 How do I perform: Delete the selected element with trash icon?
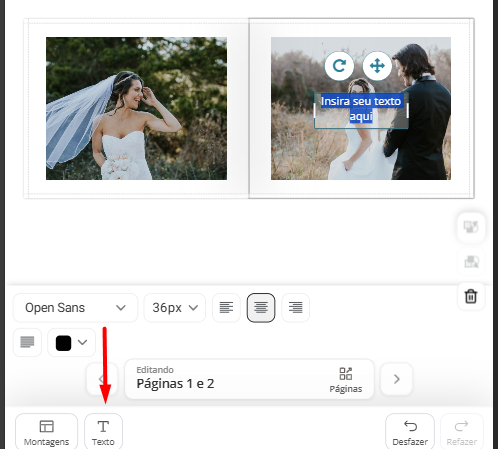click(471, 296)
